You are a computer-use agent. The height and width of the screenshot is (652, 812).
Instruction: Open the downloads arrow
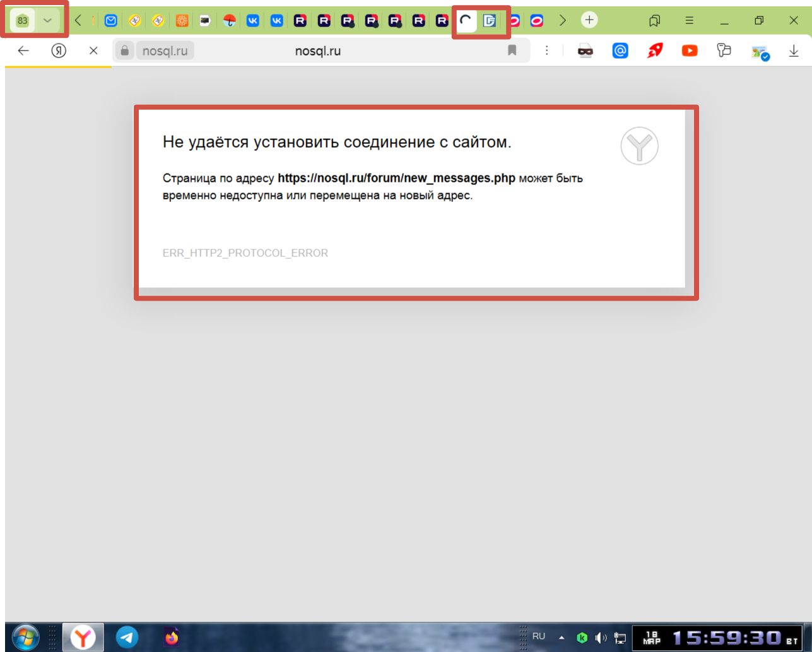[794, 51]
